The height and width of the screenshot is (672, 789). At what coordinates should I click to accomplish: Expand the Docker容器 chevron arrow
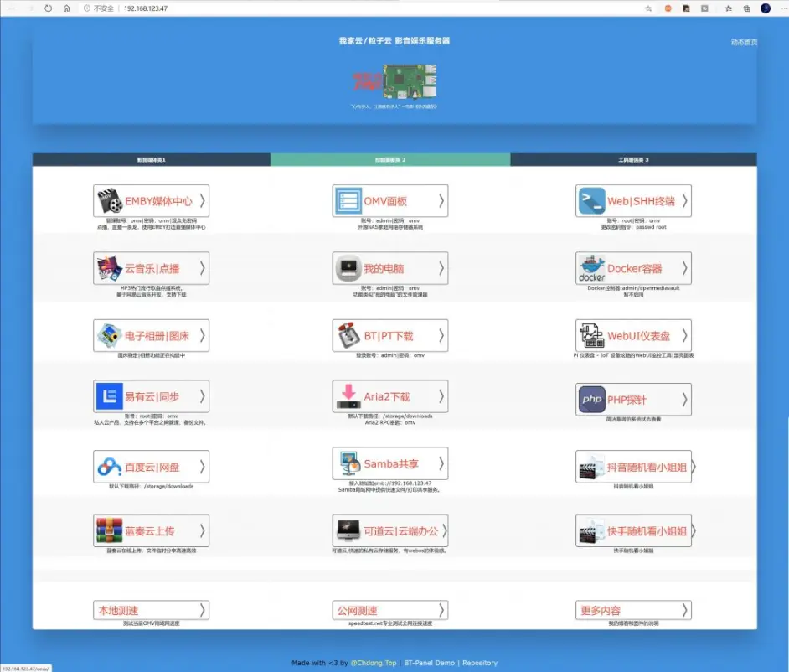[x=685, y=268]
